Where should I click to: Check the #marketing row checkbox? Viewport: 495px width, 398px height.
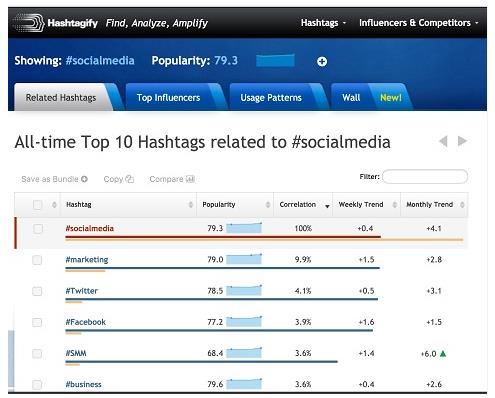37,260
